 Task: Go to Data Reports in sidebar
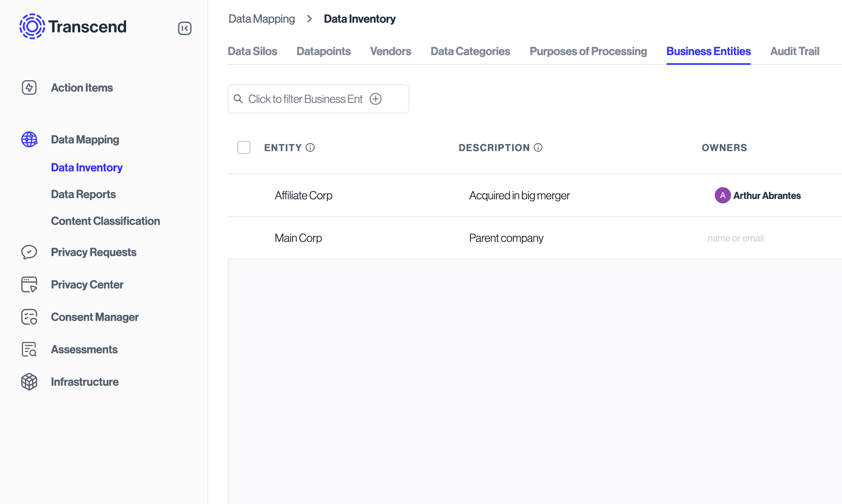[x=83, y=194]
